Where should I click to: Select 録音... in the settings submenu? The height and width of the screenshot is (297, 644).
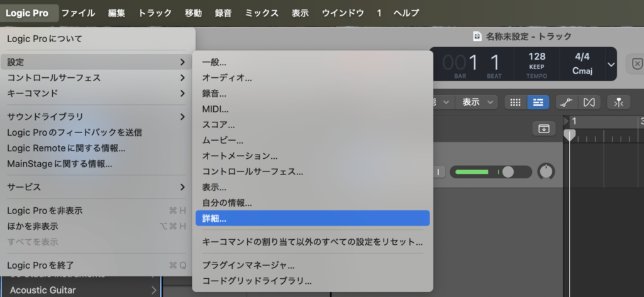313,94
